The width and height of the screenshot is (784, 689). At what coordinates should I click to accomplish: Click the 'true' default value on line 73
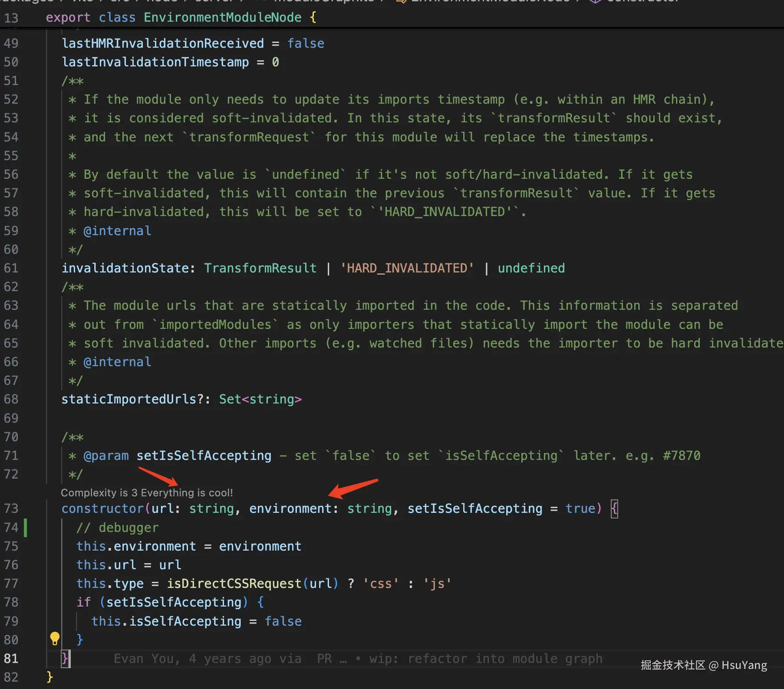580,509
